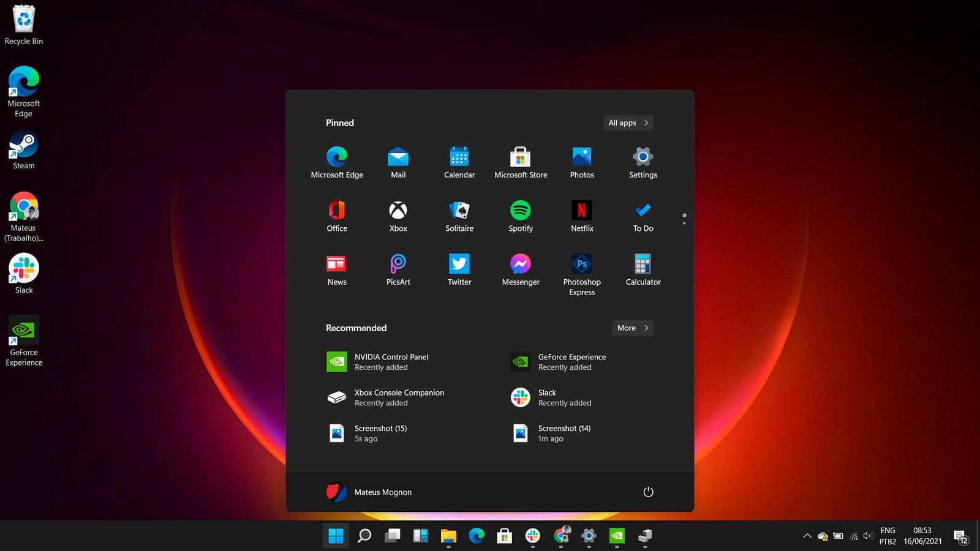Viewport: 980px width, 551px height.
Task: Open Steam shortcut on the desktop
Action: click(x=24, y=151)
